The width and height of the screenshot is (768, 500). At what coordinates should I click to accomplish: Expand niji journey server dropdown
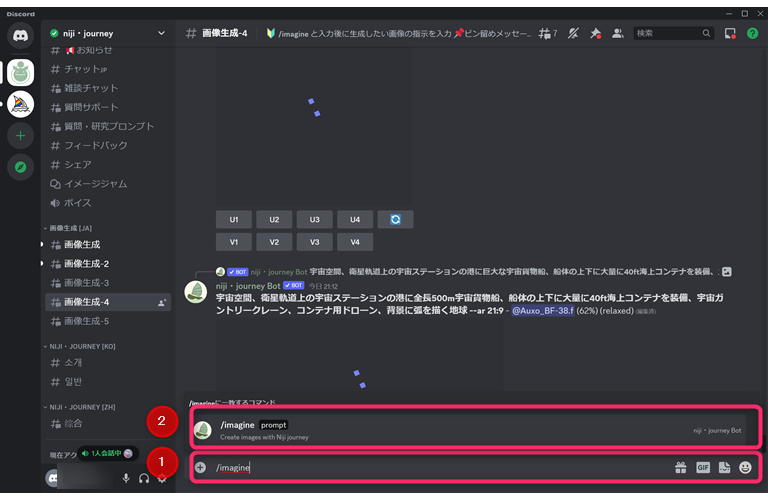[161, 33]
